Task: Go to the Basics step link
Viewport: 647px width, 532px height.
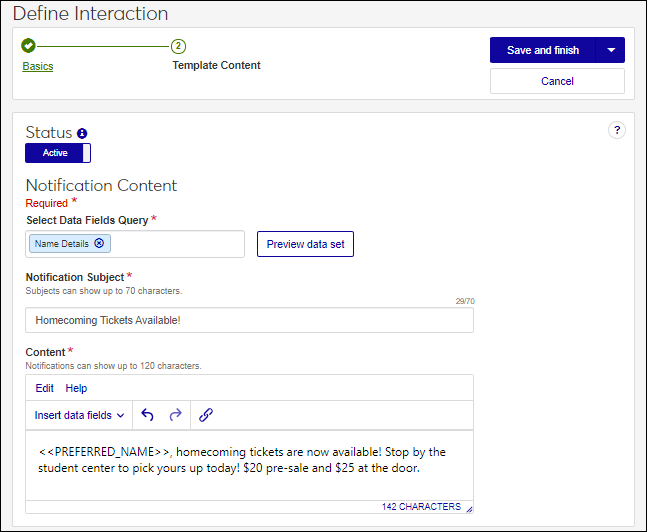Action: pyautogui.click(x=38, y=66)
